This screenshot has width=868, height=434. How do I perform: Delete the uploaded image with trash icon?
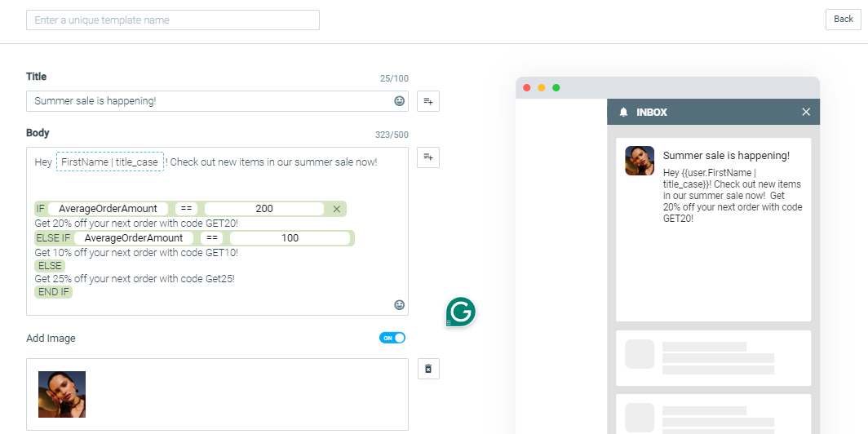tap(428, 369)
